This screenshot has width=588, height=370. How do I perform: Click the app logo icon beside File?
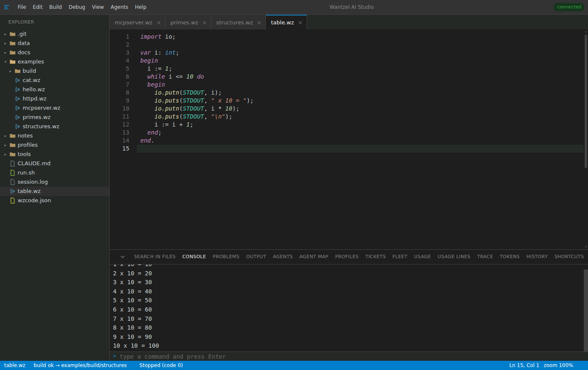6,7
